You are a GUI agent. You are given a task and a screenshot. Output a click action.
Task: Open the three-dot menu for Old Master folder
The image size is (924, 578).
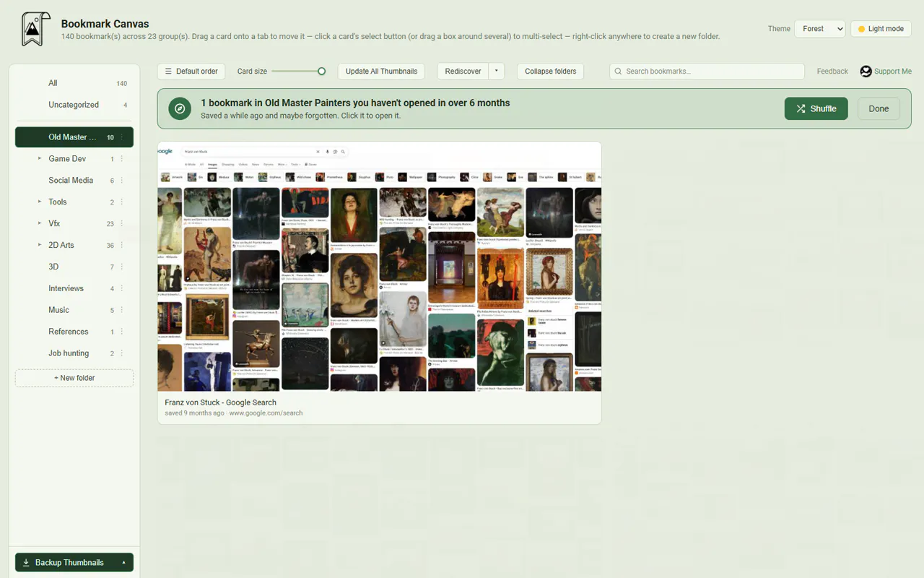[121, 137]
